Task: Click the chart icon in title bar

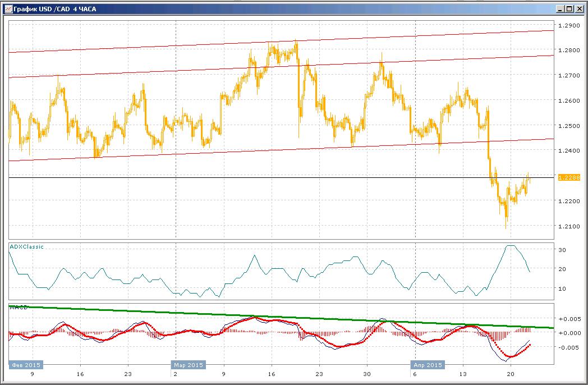Action: (8, 8)
